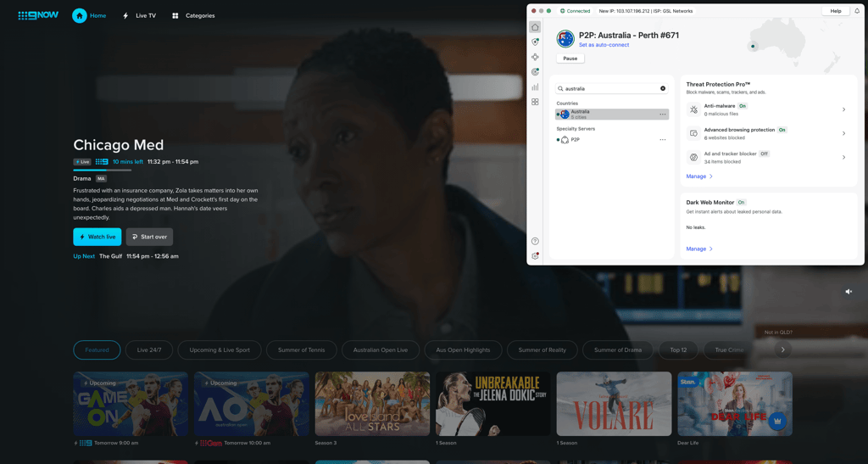Viewport: 868px width, 464px height.
Task: Open the four-squares grid sidebar icon in VPN app
Action: click(x=535, y=102)
